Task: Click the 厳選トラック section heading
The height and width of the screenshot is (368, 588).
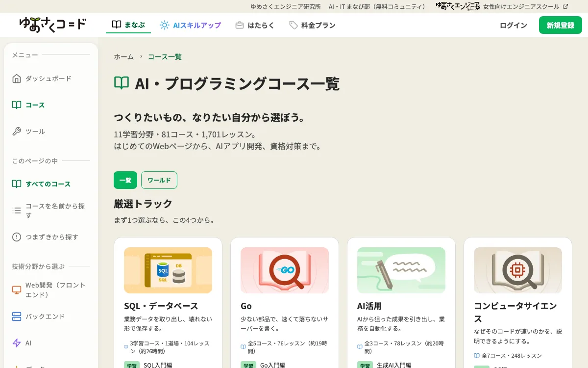Action: point(143,203)
